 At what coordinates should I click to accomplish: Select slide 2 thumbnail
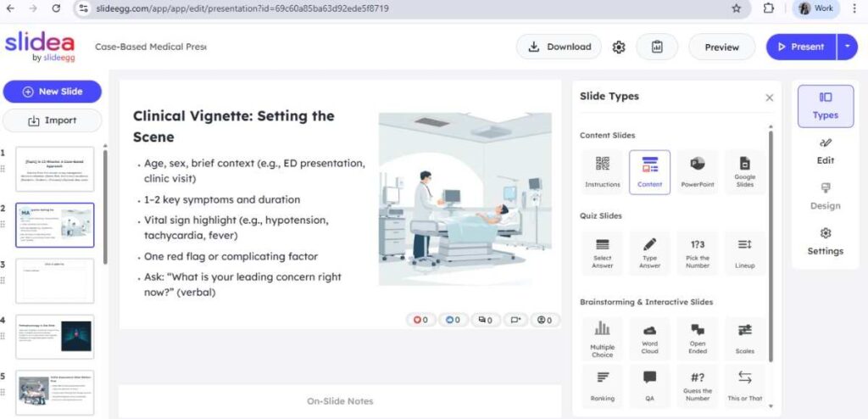54,225
